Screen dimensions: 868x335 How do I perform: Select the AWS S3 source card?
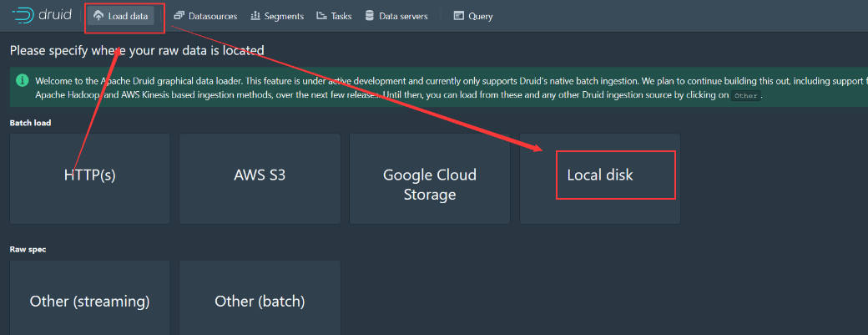pyautogui.click(x=260, y=178)
